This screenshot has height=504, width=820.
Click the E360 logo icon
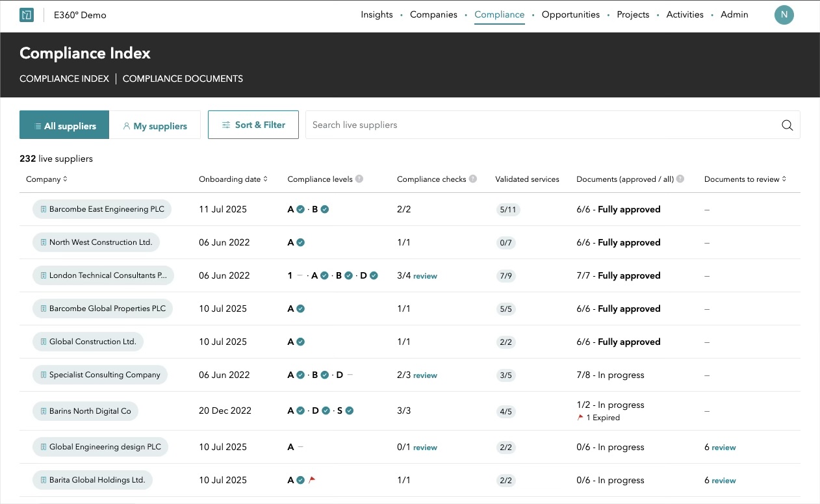(27, 15)
